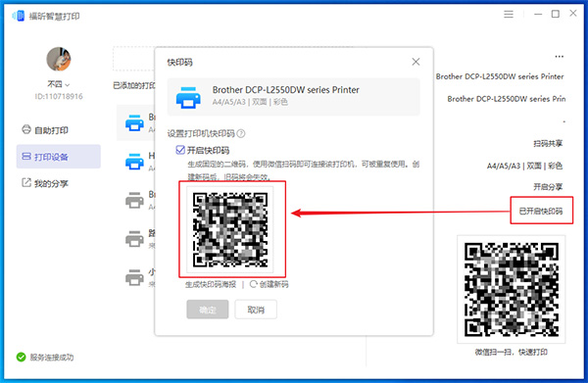
Task: Select the last gray printer in list
Action: [134, 277]
